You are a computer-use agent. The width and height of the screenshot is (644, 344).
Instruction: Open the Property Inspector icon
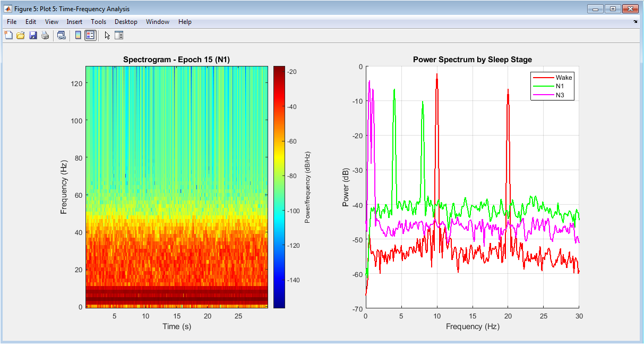click(x=119, y=36)
